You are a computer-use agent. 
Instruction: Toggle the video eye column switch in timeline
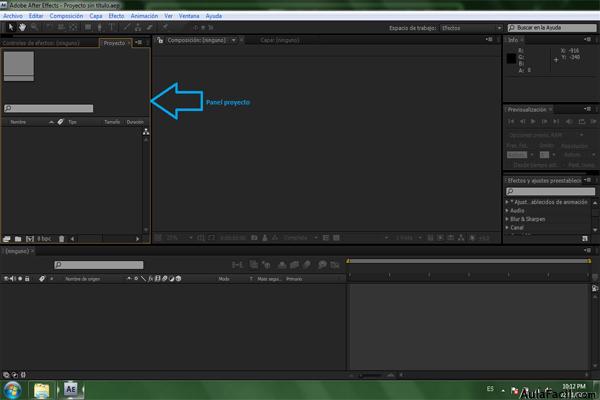click(6, 279)
